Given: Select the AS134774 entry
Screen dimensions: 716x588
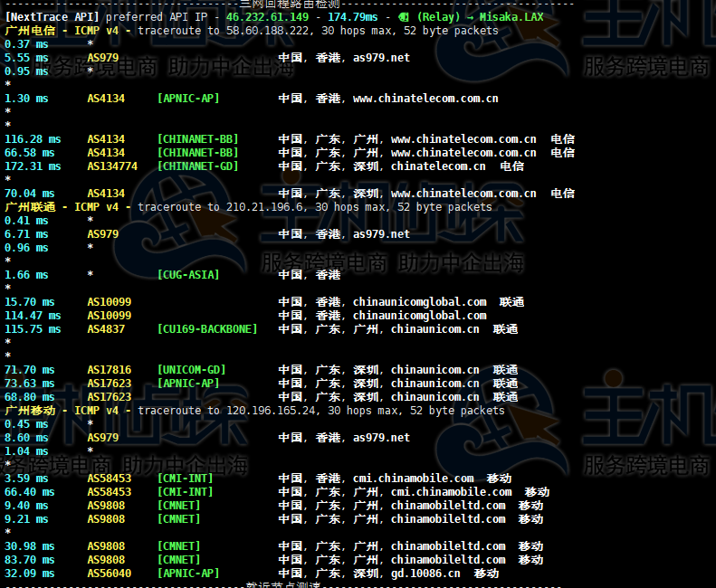Looking at the screenshot, I should 112,166.
